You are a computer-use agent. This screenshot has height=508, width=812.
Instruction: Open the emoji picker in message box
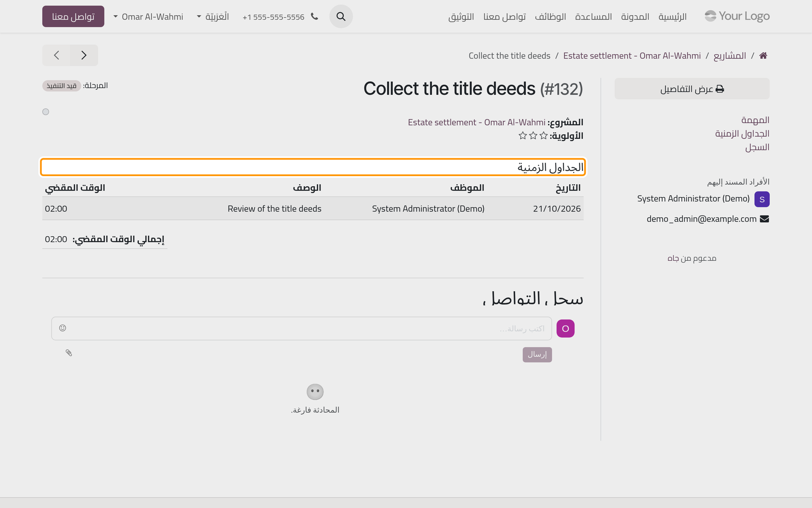(63, 328)
